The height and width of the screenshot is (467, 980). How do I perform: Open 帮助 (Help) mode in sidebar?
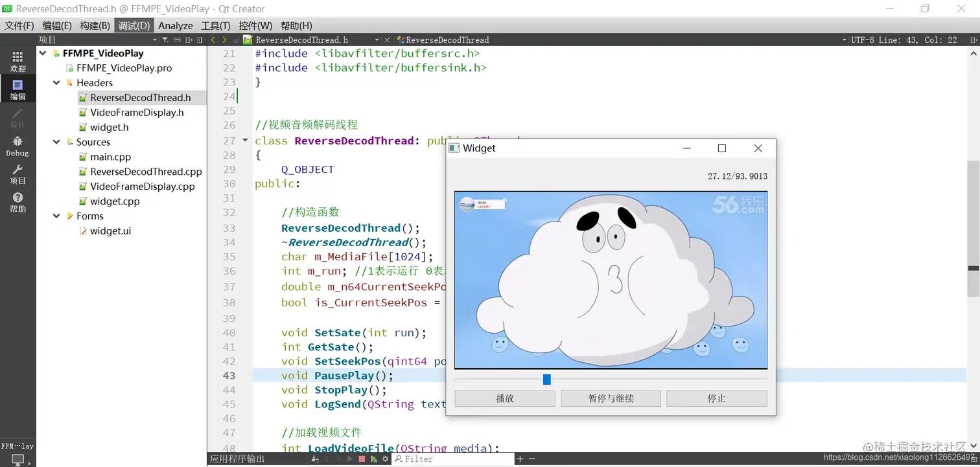(17, 201)
